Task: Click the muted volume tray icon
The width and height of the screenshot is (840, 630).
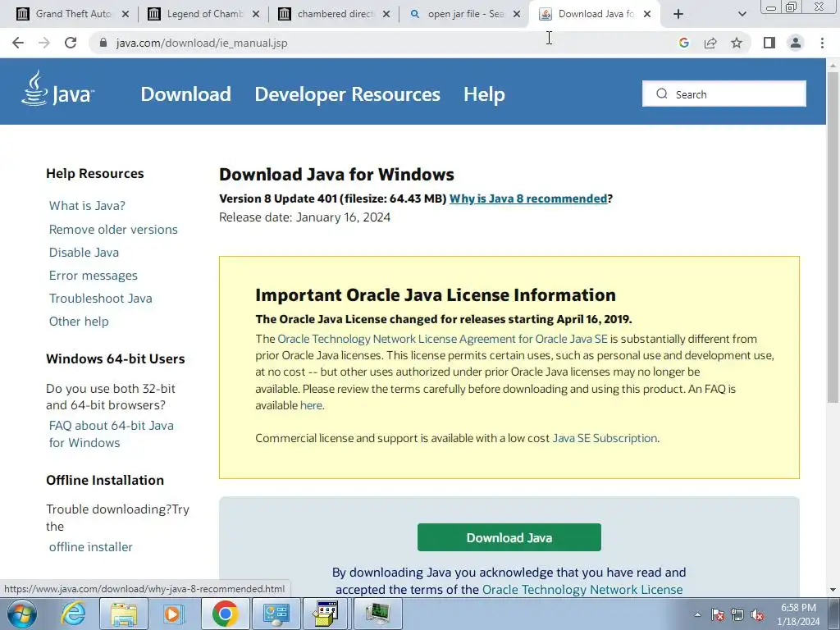Action: tap(757, 614)
